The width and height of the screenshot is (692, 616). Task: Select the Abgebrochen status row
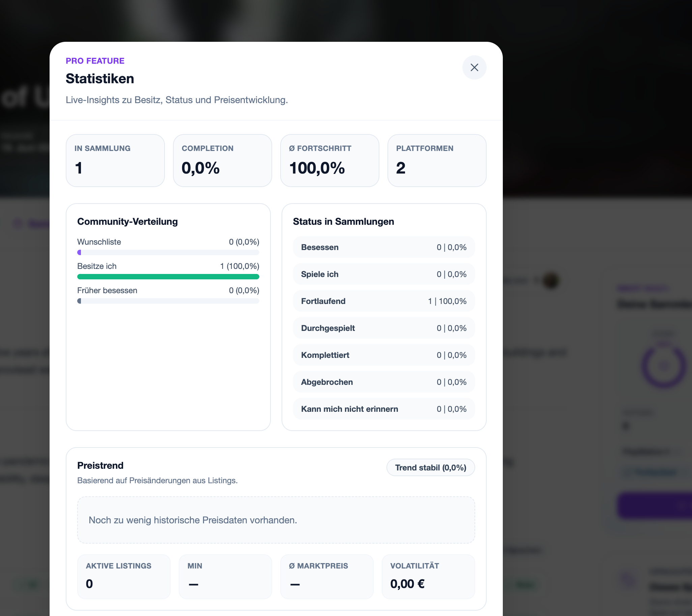(x=383, y=382)
